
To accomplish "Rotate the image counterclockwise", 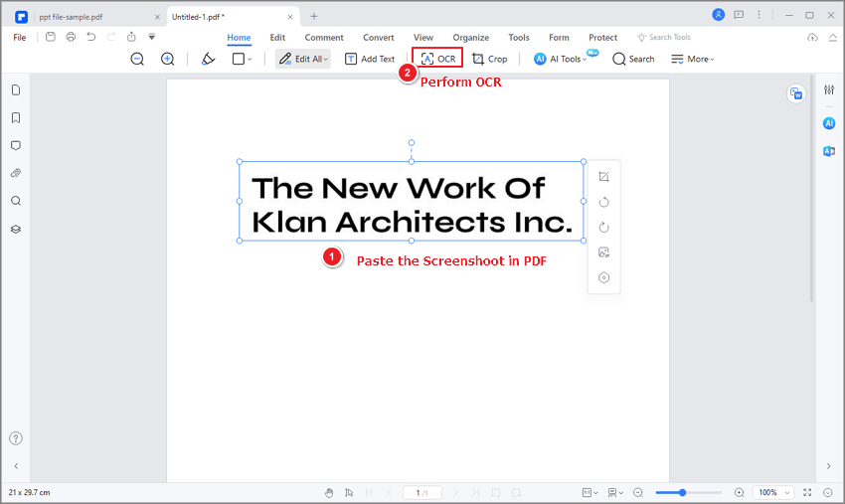I will (603, 202).
